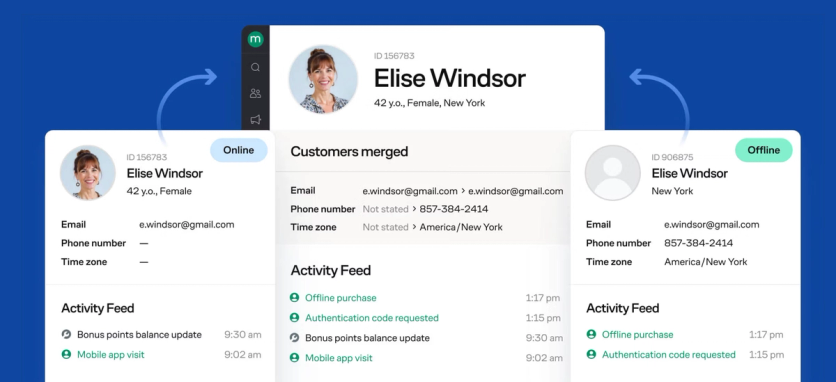This screenshot has height=382, width=836.
Task: Open 'Offline purchase' in the center Activity Feed
Action: click(341, 298)
